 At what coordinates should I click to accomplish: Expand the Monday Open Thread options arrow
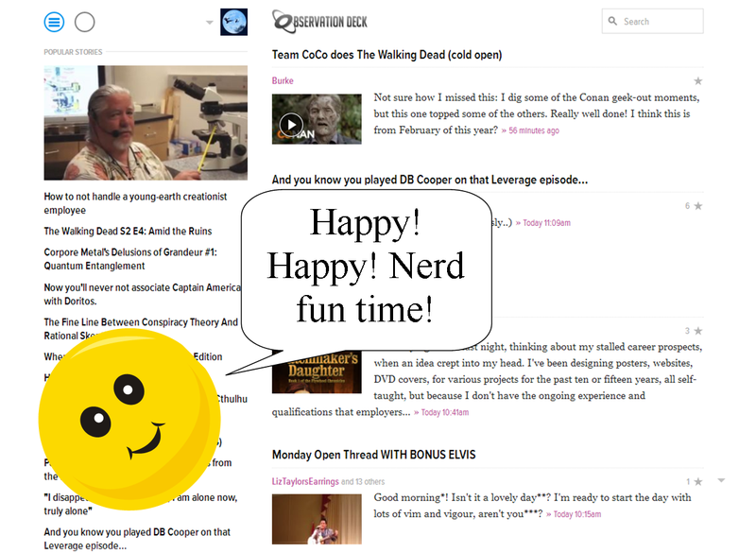pyautogui.click(x=721, y=480)
